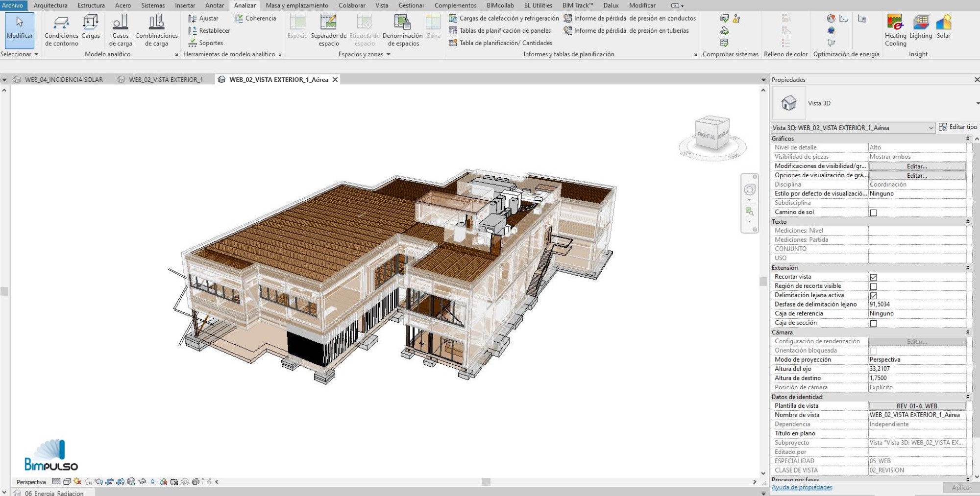980x496 pixels.
Task: Select Separador de espacio tool
Action: pyautogui.click(x=328, y=30)
